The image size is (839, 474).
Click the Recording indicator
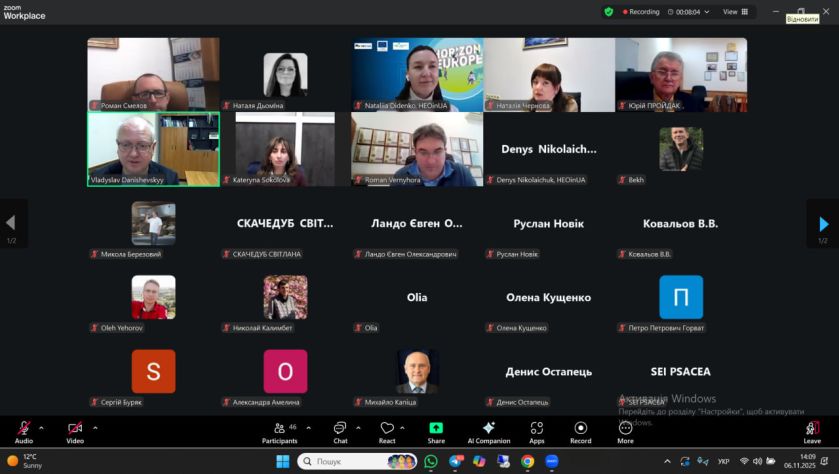(640, 12)
